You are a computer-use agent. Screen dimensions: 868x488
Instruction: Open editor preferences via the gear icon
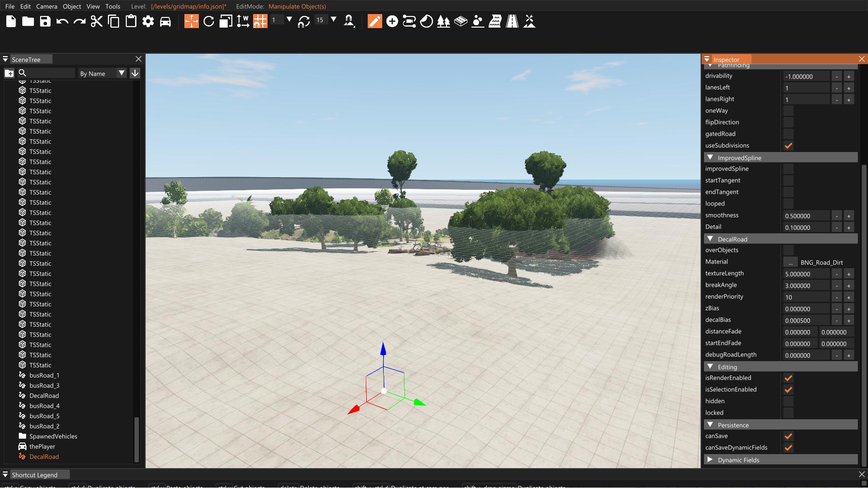point(148,21)
